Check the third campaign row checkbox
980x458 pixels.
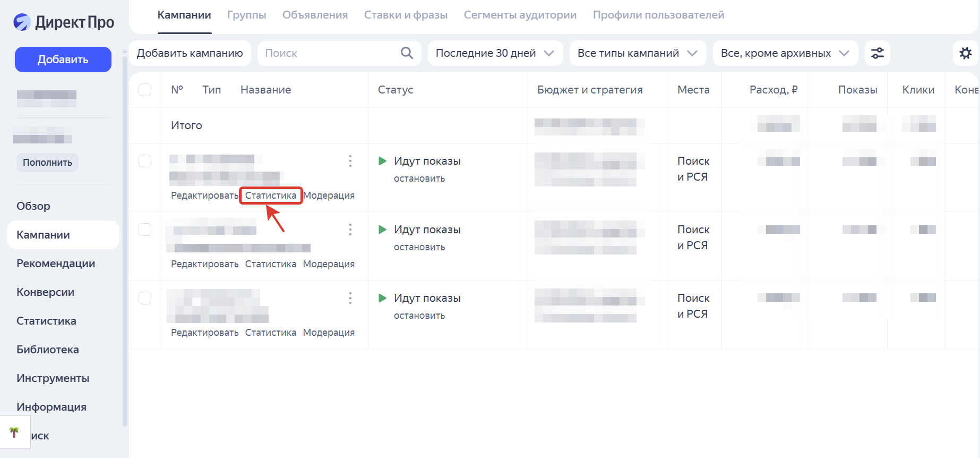click(x=145, y=298)
